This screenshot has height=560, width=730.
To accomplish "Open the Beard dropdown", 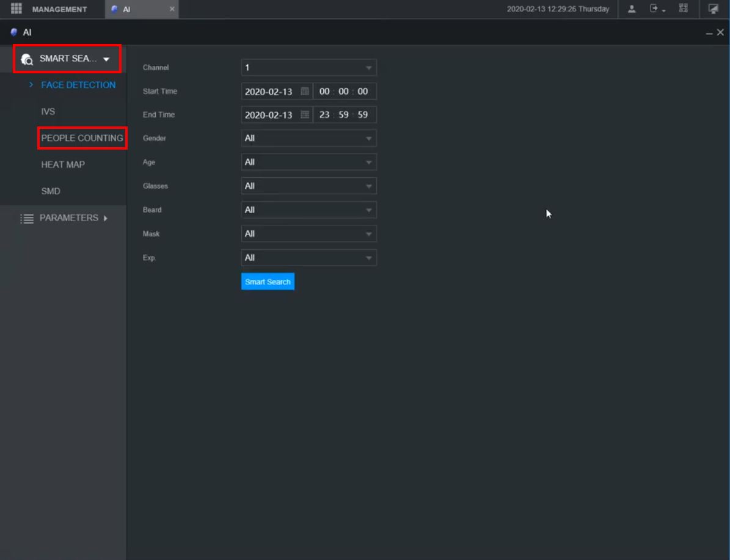I will coord(308,210).
